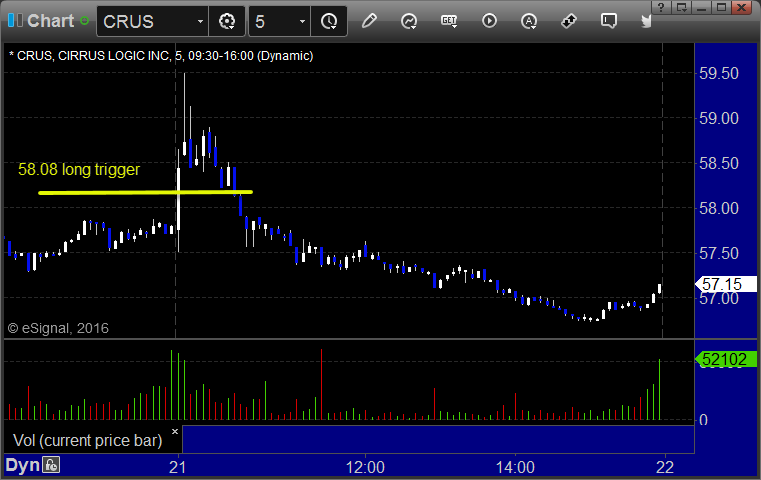Image resolution: width=761 pixels, height=480 pixels.
Task: Click the 57.15 current price tag
Action: [726, 284]
